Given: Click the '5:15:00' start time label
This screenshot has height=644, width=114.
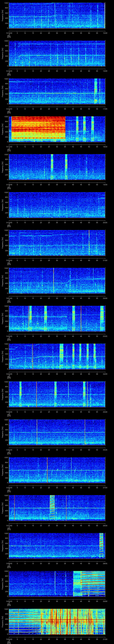Looking at the screenshot, I should (x=9, y=71).
